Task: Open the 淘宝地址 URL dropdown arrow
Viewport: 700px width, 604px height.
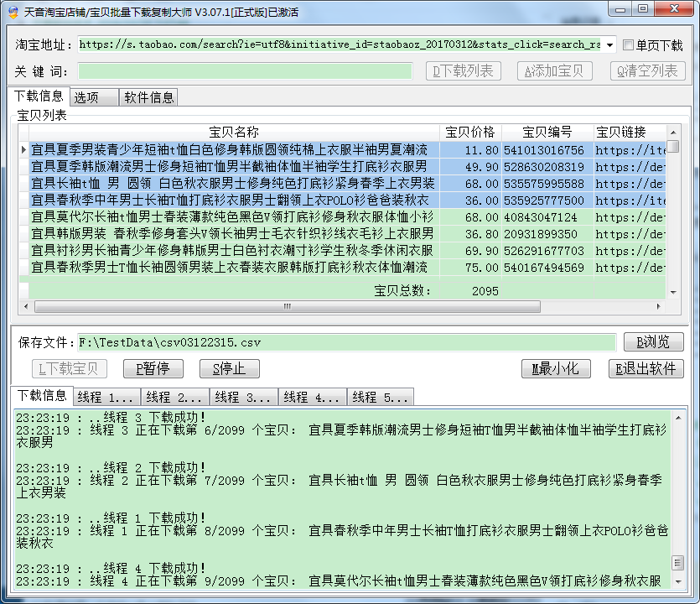Action: (609, 44)
